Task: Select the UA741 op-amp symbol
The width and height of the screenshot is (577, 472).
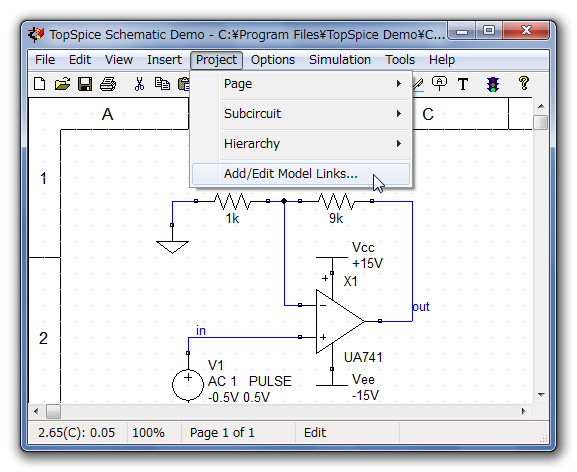Action: pos(339,322)
